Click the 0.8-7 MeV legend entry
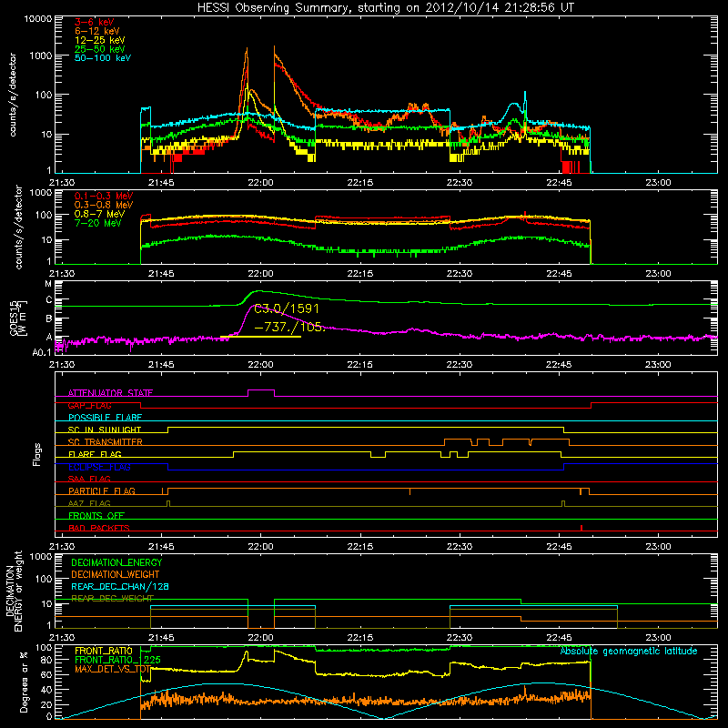Image resolution: width=728 pixels, height=728 pixels. point(99,214)
